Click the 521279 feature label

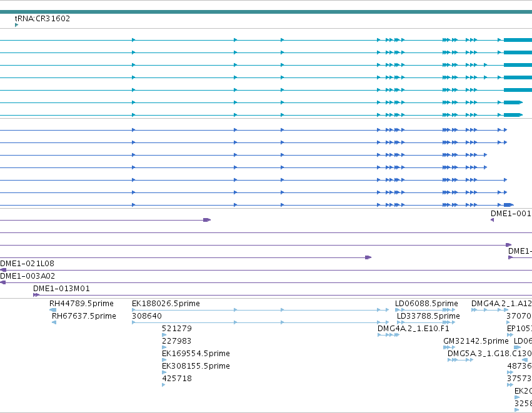tap(177, 329)
